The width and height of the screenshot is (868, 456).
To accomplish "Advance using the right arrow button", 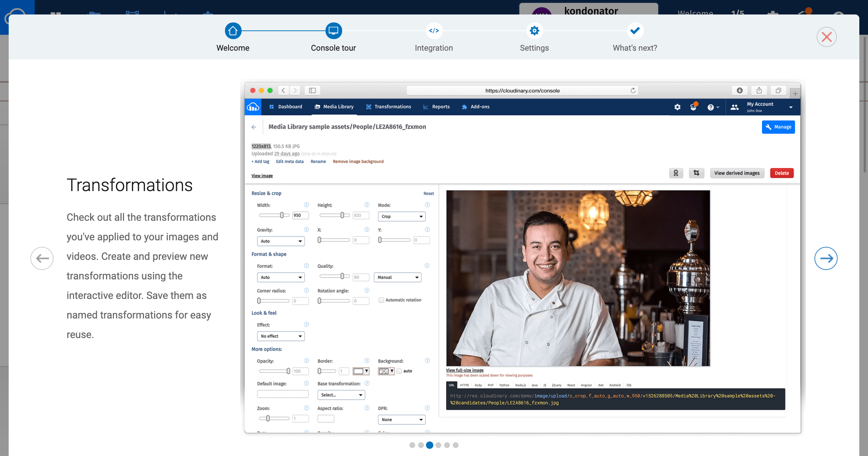I will pos(826,258).
